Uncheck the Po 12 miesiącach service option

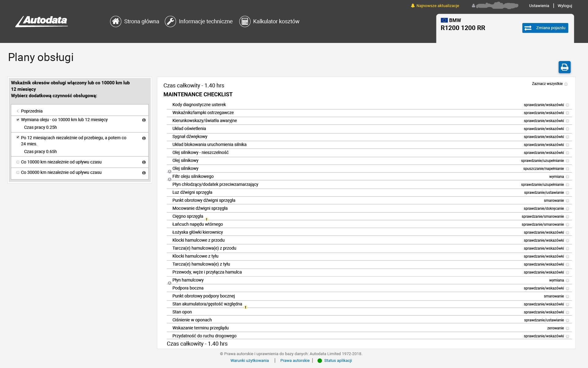(18, 137)
